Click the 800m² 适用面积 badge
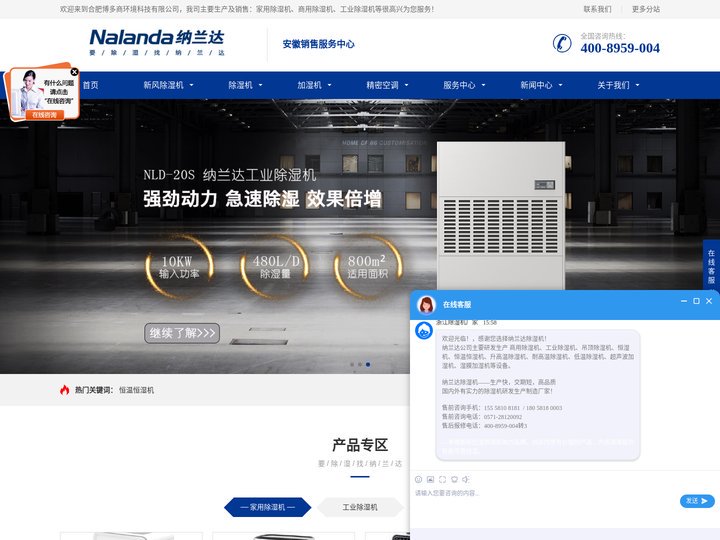 368,267
